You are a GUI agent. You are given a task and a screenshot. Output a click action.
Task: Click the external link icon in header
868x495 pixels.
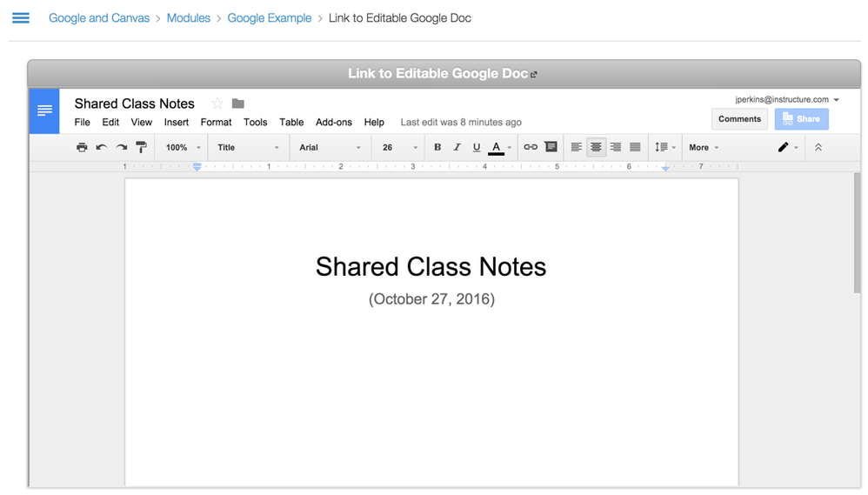(x=534, y=74)
